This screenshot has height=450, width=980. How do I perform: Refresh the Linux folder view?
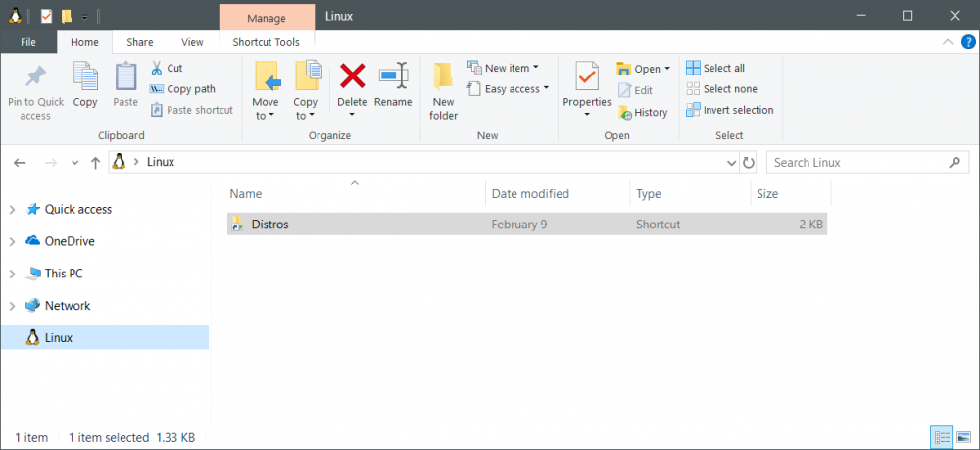point(748,163)
